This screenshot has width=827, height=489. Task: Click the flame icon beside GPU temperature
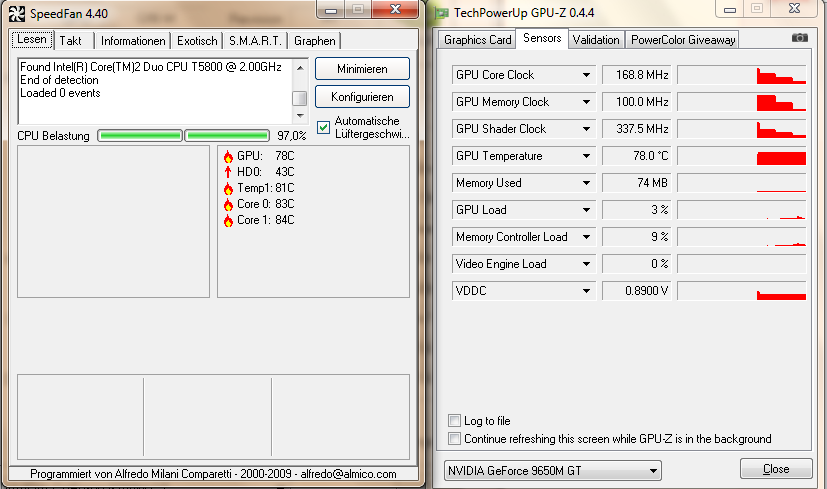coord(228,156)
